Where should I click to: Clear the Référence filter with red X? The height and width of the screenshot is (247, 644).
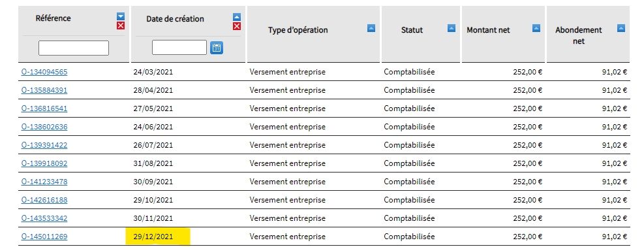click(x=120, y=25)
